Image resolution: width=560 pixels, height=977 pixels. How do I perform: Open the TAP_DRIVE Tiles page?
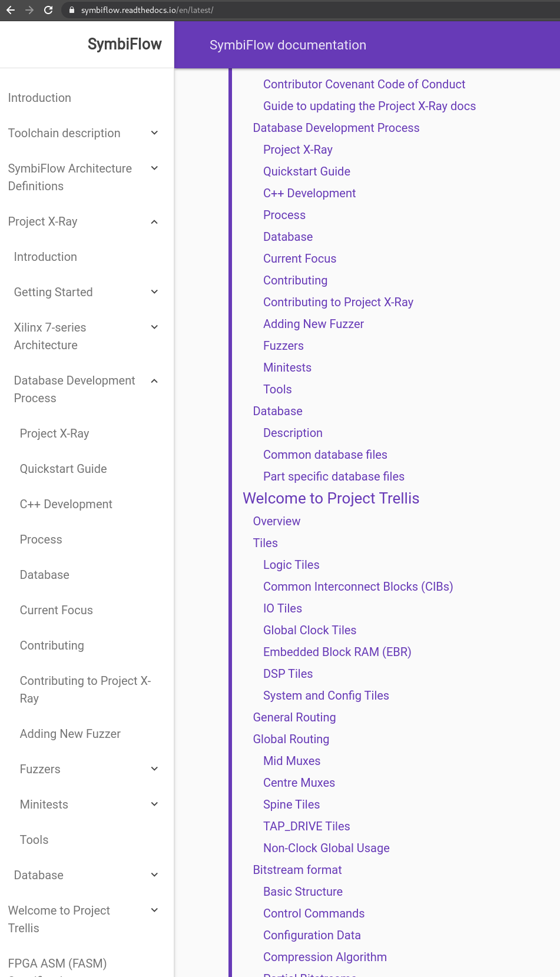[x=306, y=826]
